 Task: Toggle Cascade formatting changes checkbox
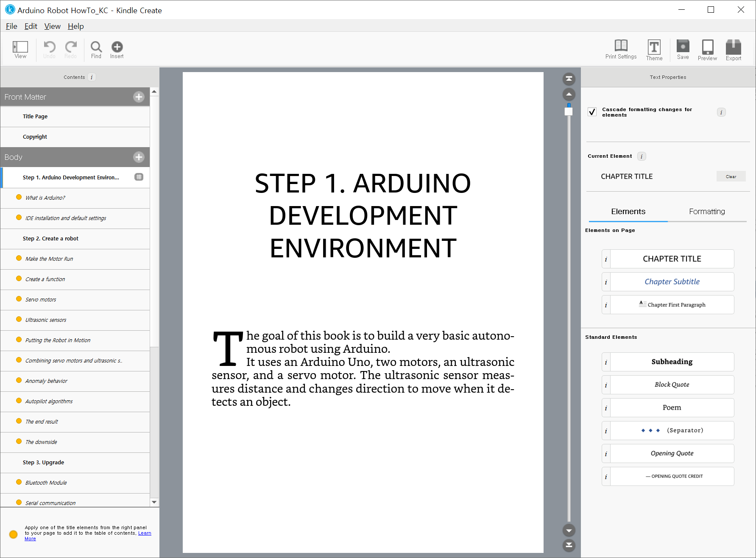[592, 112]
